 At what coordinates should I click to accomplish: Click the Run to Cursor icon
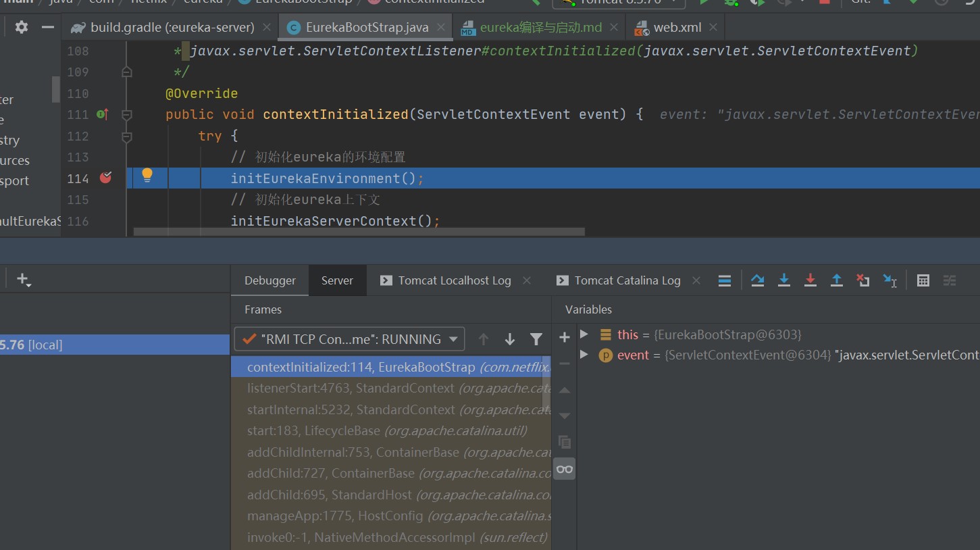[x=890, y=280]
